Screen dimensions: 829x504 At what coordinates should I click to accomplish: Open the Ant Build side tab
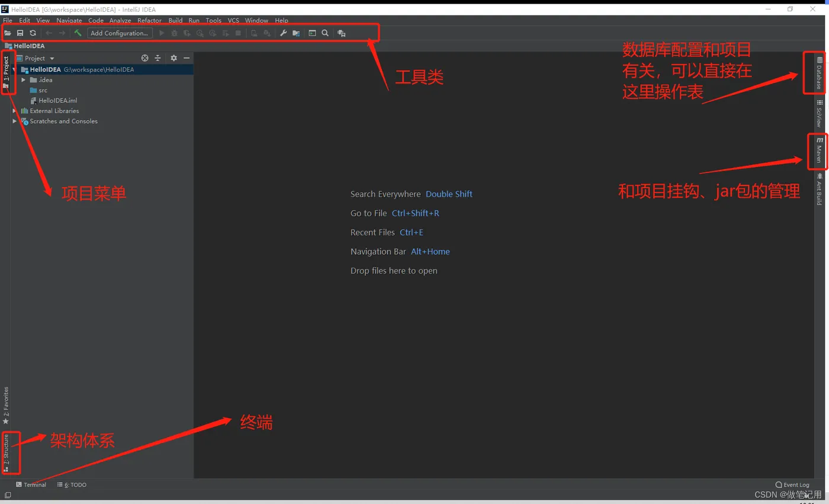click(x=819, y=189)
